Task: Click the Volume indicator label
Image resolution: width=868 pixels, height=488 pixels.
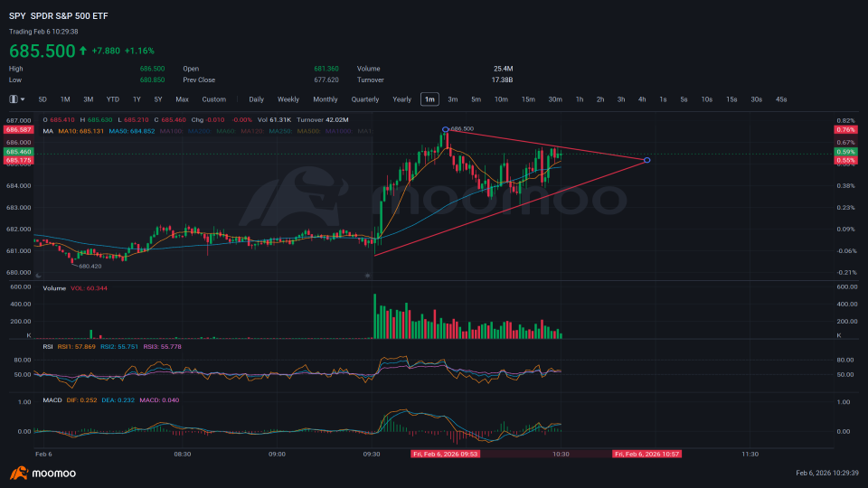Action: [54, 288]
